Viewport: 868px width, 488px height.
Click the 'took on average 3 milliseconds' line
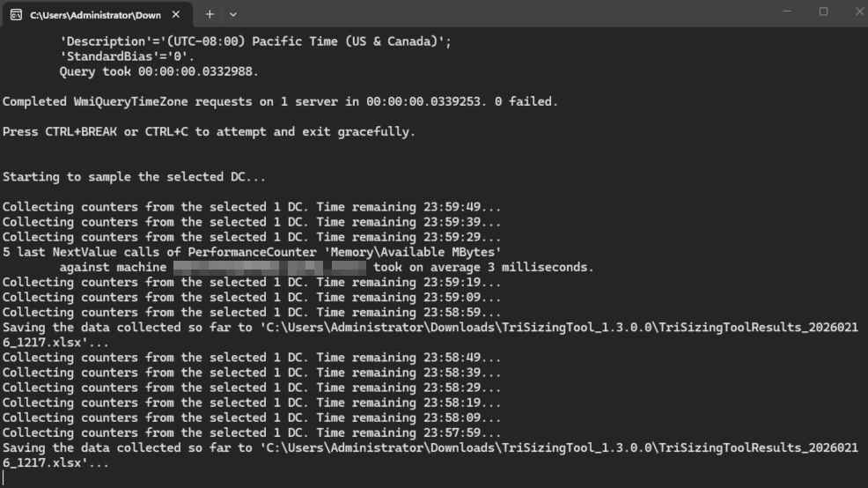pyautogui.click(x=483, y=267)
